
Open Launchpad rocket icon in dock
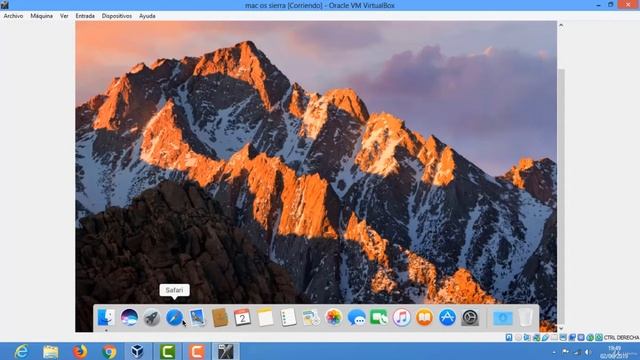152,318
